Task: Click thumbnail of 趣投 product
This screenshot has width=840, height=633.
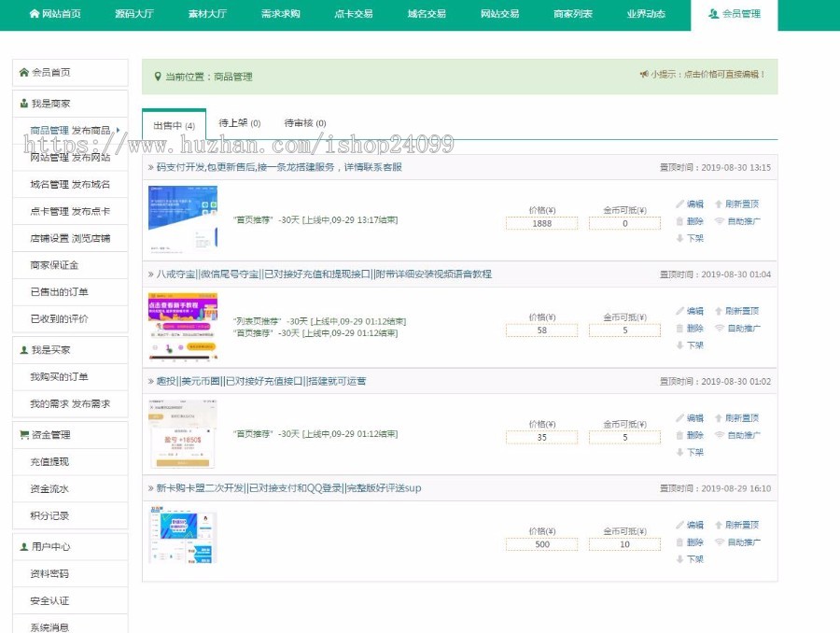Action: coord(183,433)
